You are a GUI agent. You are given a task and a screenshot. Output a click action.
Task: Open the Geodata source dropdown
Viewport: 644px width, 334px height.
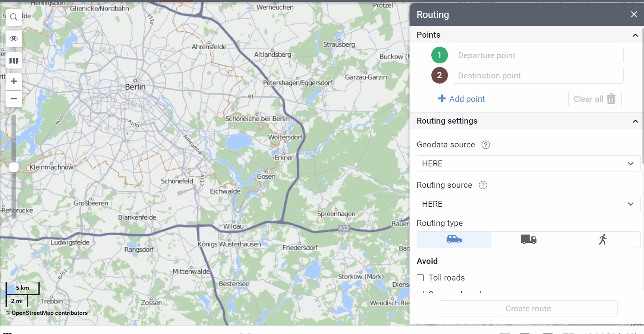[x=528, y=164]
